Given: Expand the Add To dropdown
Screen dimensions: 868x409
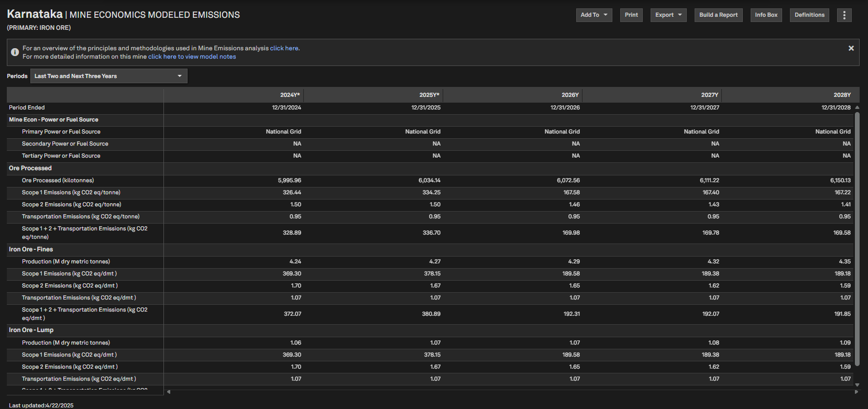Looking at the screenshot, I should (594, 15).
